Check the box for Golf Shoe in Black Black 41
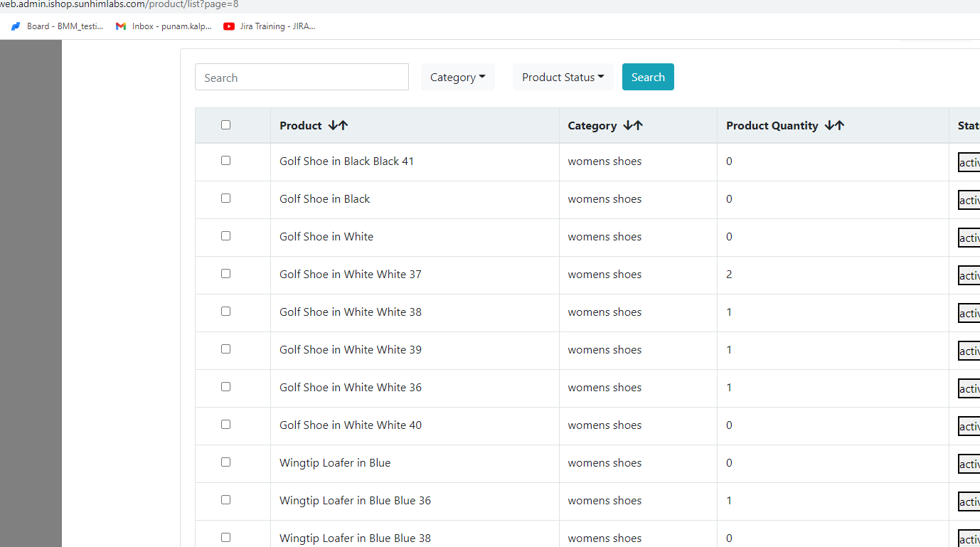The image size is (980, 547). [226, 161]
